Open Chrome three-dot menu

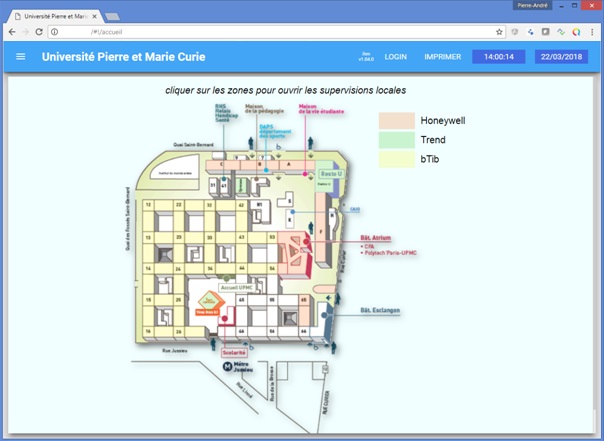(592, 32)
